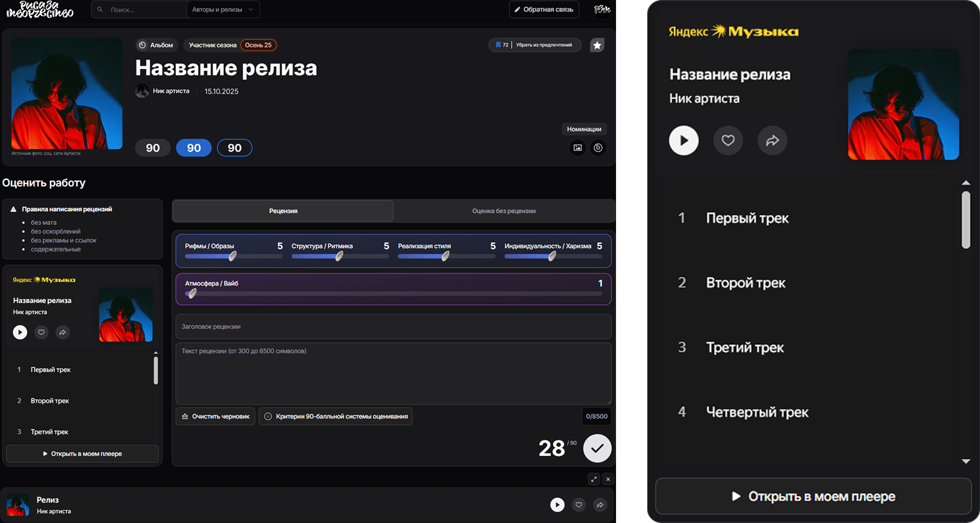Image resolution: width=980 pixels, height=523 pixels.
Task: Select the blue filled 90 score pill
Action: [194, 148]
